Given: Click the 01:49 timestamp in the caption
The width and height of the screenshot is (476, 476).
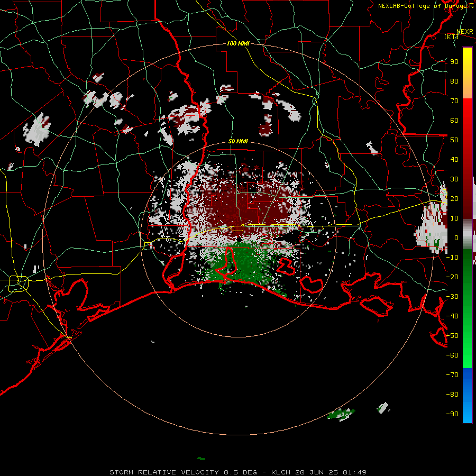Looking at the screenshot, I should pyautogui.click(x=354, y=472).
